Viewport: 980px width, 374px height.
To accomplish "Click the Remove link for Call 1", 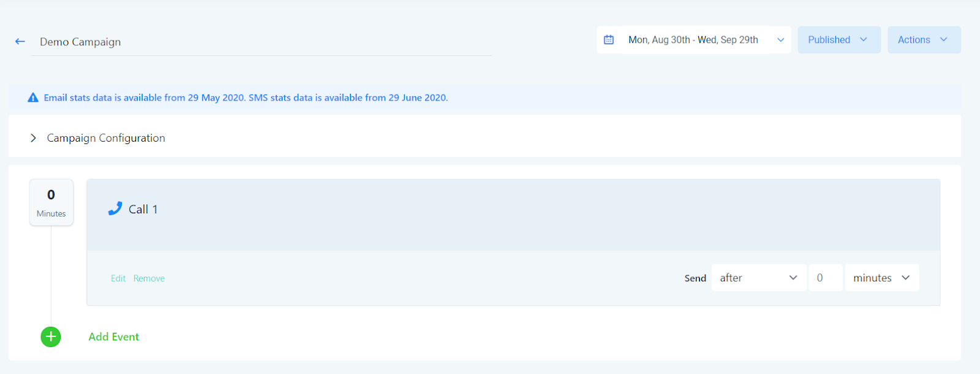I will pos(149,278).
